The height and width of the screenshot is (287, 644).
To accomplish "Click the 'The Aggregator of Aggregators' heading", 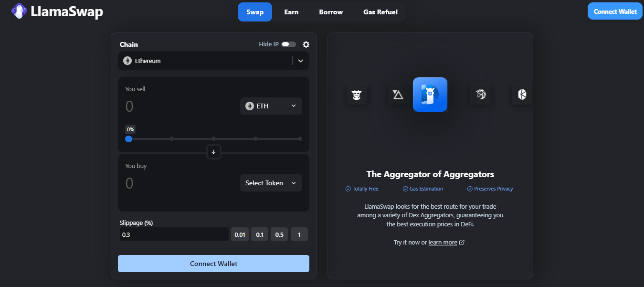I will pos(430,174).
